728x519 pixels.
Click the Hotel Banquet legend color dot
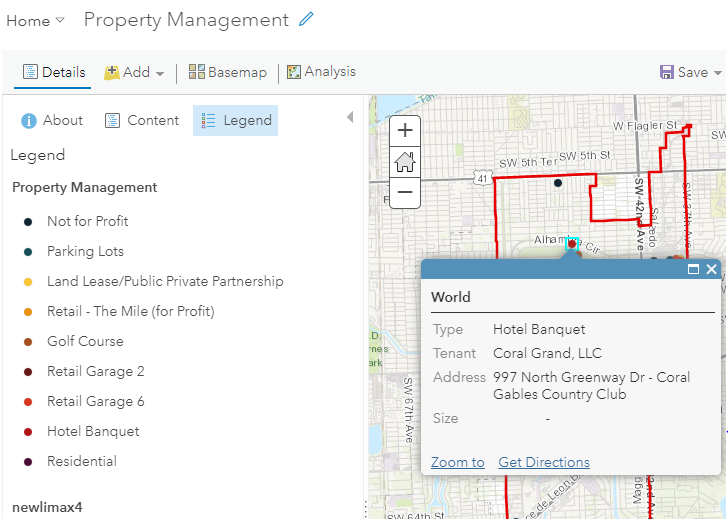coord(28,432)
